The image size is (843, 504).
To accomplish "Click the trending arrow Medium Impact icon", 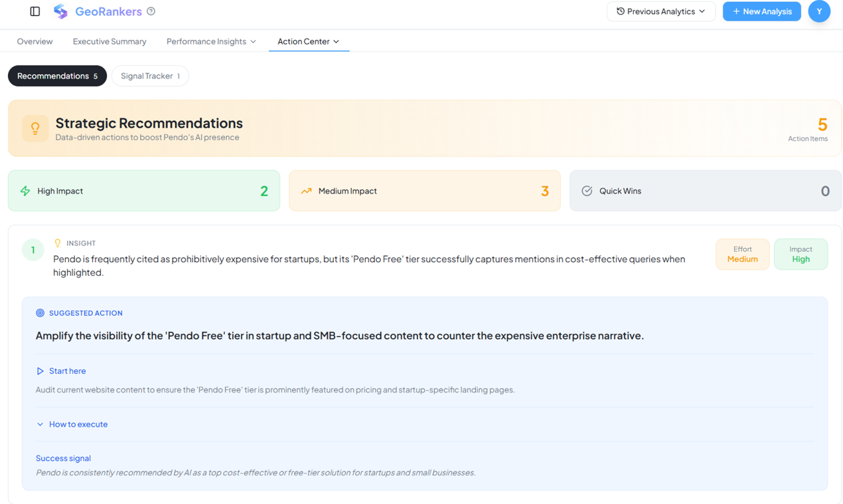I will point(306,191).
